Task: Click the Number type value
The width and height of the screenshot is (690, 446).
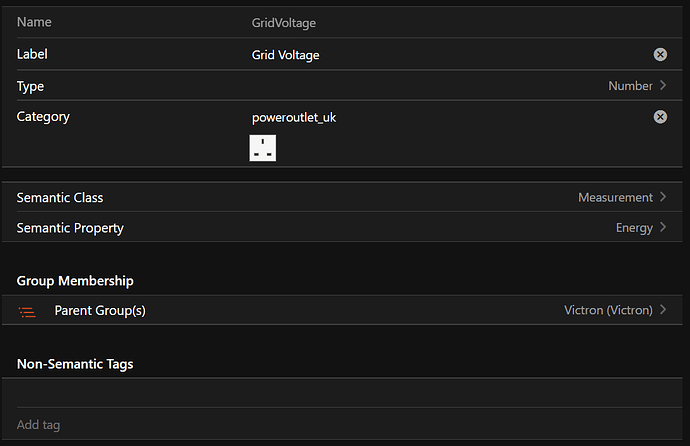Action: tap(630, 86)
